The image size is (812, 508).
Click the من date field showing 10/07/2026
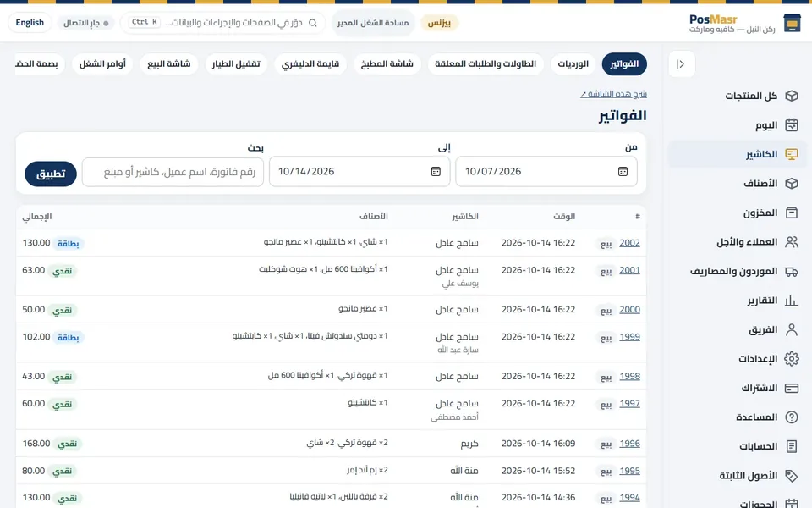tap(546, 172)
